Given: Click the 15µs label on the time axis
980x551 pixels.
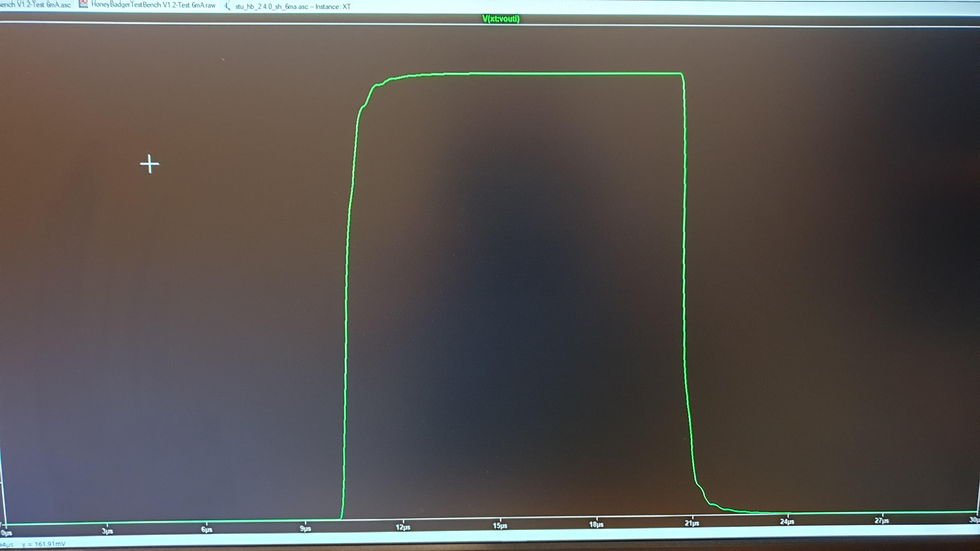Looking at the screenshot, I should [x=500, y=525].
